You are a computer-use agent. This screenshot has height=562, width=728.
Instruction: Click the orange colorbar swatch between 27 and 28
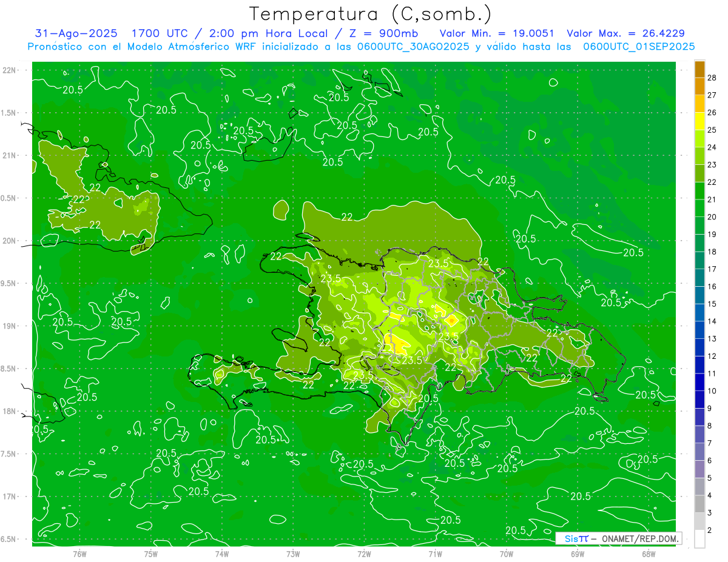699,86
